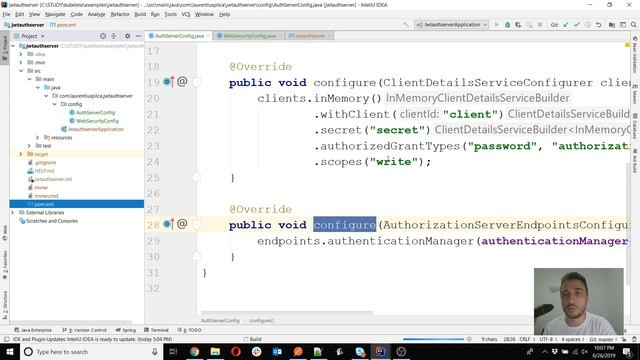This screenshot has width=640, height=360.
Task: Switch to the jwtauthserver pom editor tab
Action: click(310, 36)
